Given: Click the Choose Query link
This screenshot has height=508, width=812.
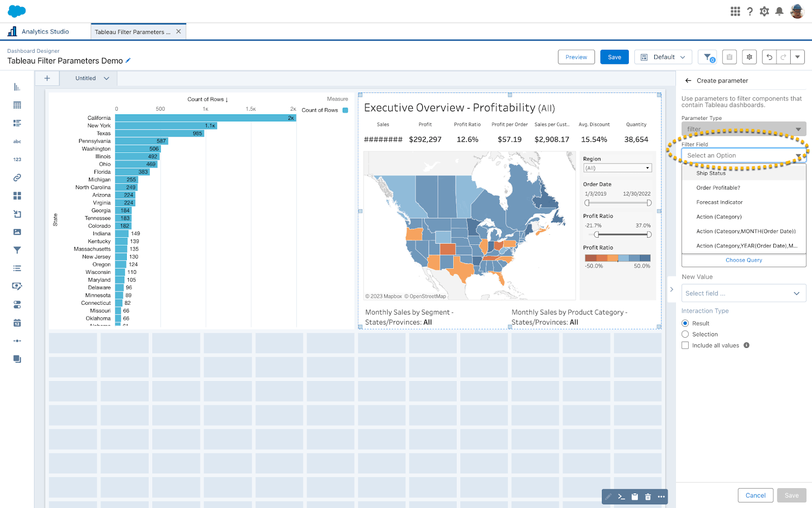Looking at the screenshot, I should coord(743,260).
